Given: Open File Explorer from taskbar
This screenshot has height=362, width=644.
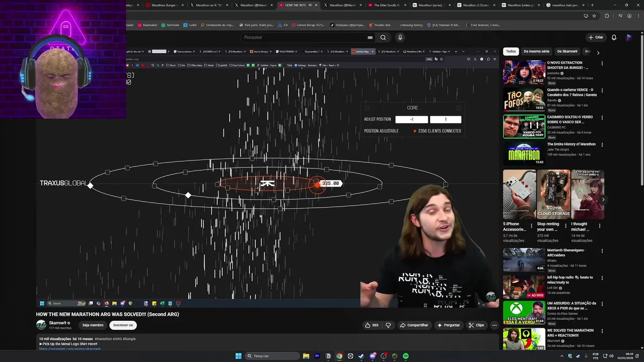Looking at the screenshot, I should (x=306, y=356).
